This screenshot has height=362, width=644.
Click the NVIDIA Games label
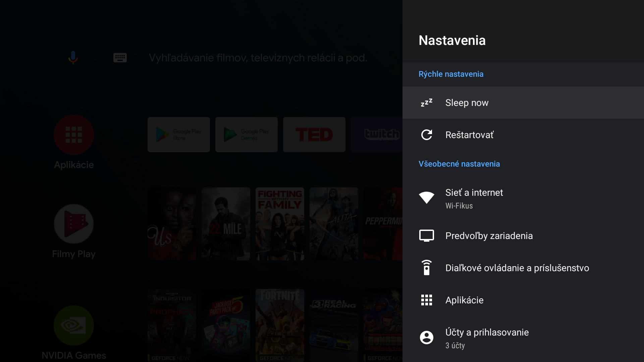74,355
